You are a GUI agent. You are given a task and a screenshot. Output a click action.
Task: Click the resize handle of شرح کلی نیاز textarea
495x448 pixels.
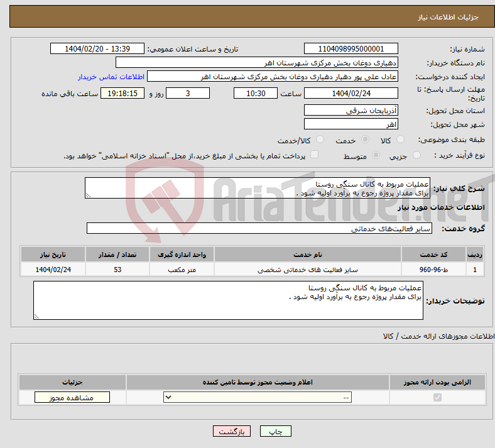[88, 195]
